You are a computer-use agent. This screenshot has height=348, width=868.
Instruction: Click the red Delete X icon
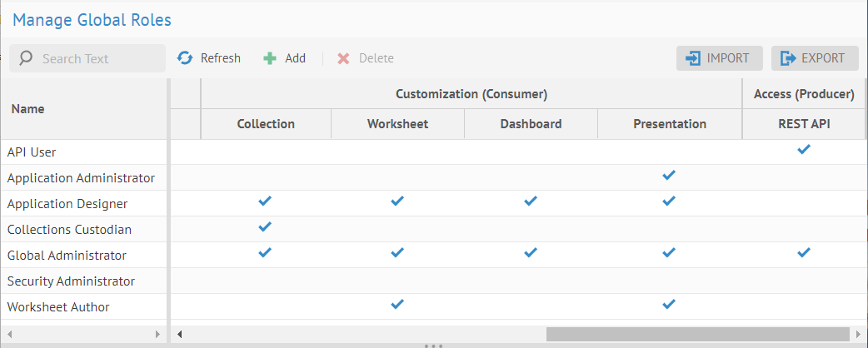343,58
